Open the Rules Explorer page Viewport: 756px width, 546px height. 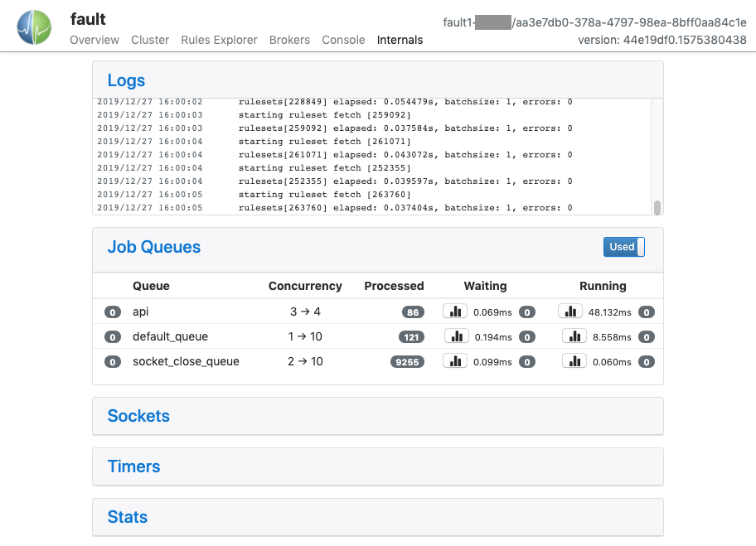(x=219, y=40)
